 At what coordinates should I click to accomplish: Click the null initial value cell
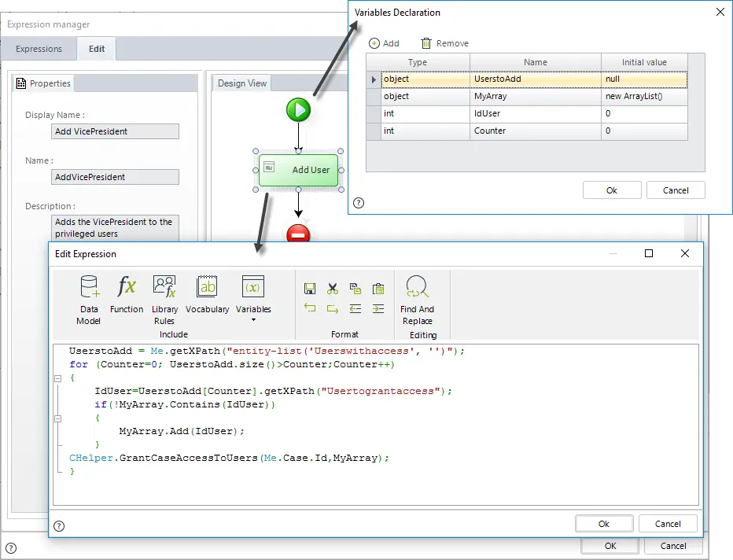point(644,79)
